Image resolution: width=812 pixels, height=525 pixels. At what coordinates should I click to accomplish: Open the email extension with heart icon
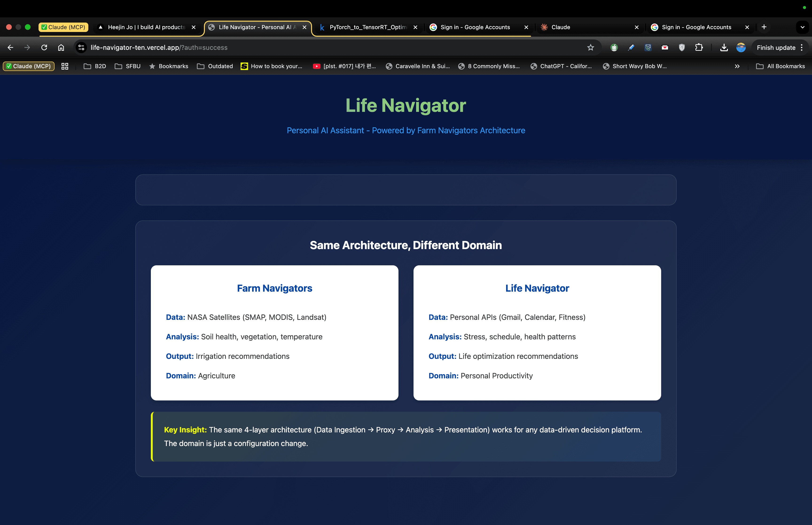[664, 47]
